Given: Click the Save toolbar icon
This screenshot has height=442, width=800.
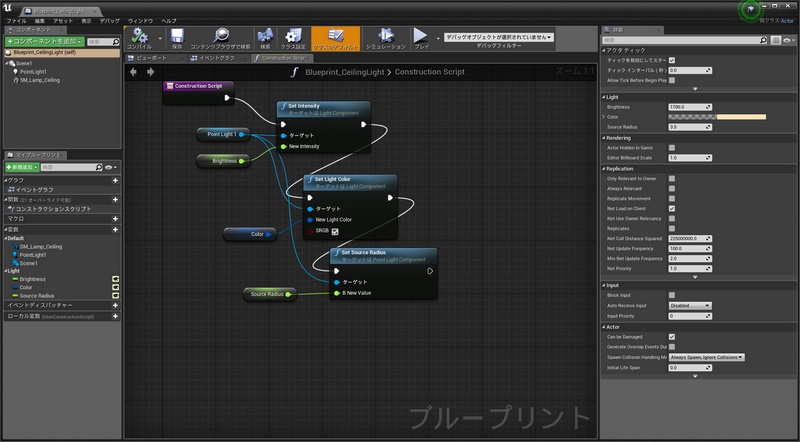Looking at the screenshot, I should click(177, 36).
